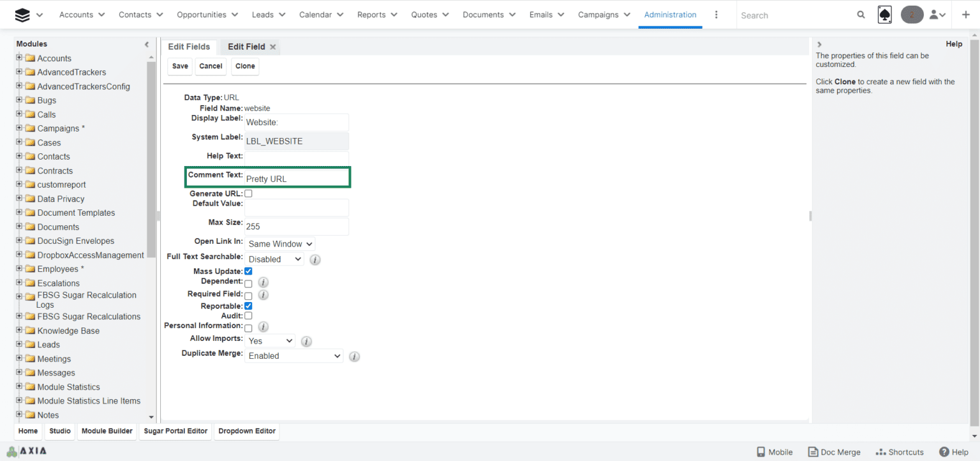
Task: Click the Max Size input field
Action: point(296,227)
